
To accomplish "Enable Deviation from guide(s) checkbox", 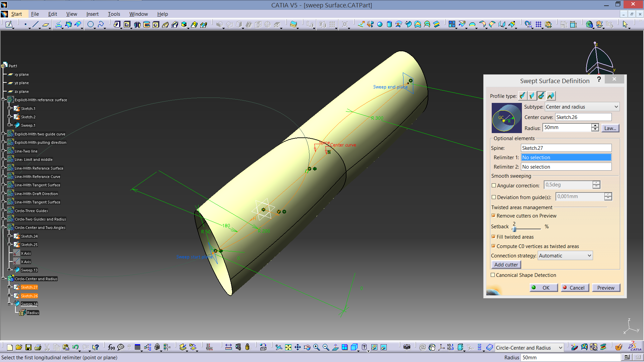I will (x=494, y=197).
